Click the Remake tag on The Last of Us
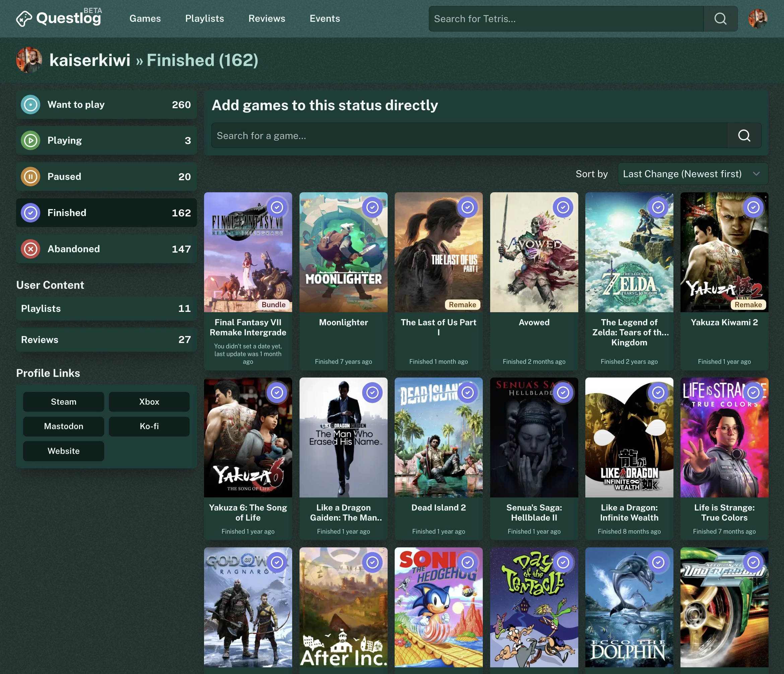 tap(462, 305)
